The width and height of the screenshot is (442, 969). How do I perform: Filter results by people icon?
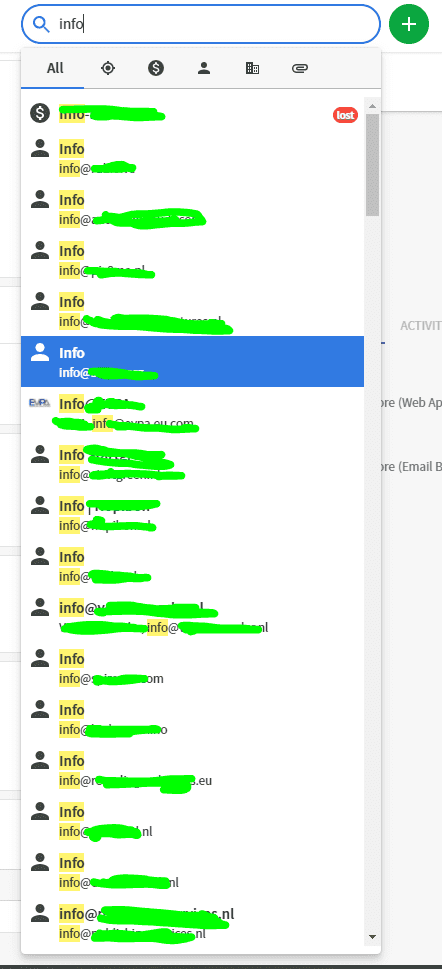tap(204, 68)
